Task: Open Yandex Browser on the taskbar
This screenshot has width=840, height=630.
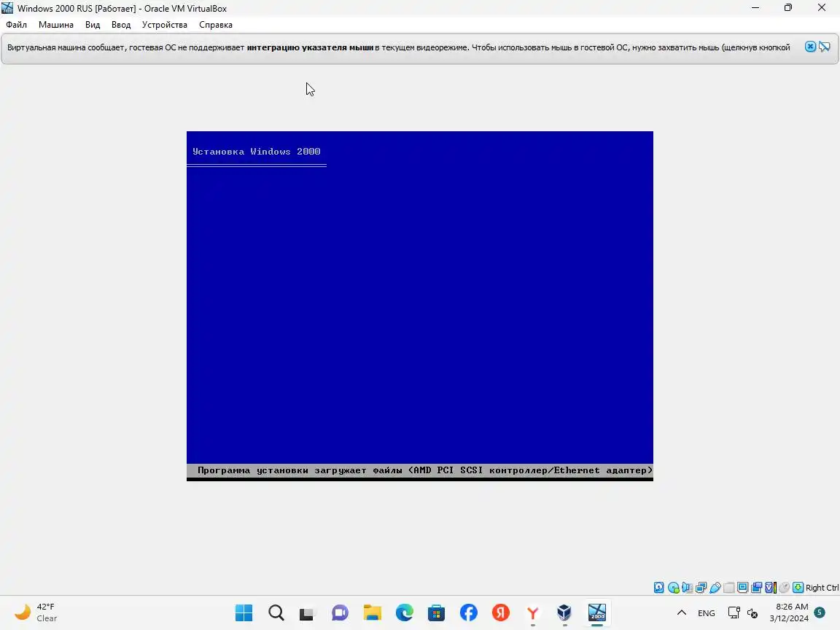Action: pyautogui.click(x=532, y=612)
